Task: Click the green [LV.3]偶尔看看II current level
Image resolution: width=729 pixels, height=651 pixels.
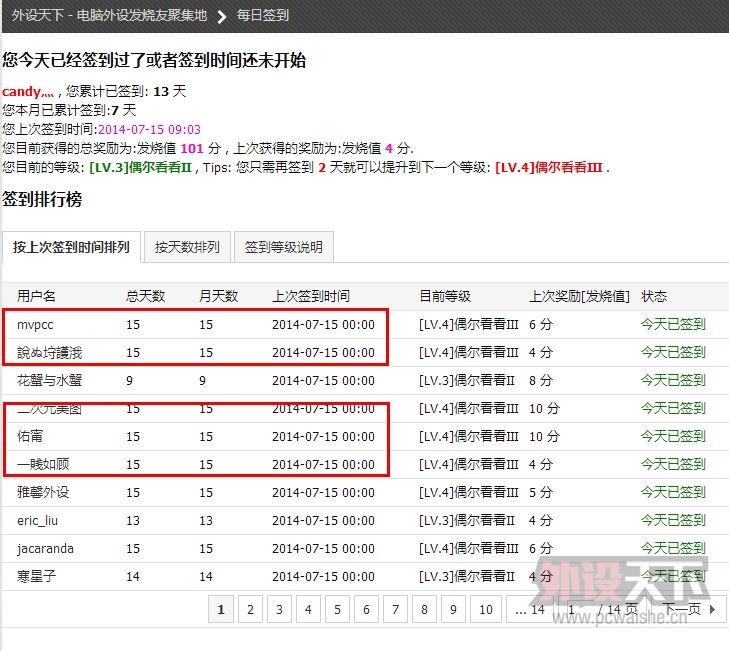Action: [140, 167]
